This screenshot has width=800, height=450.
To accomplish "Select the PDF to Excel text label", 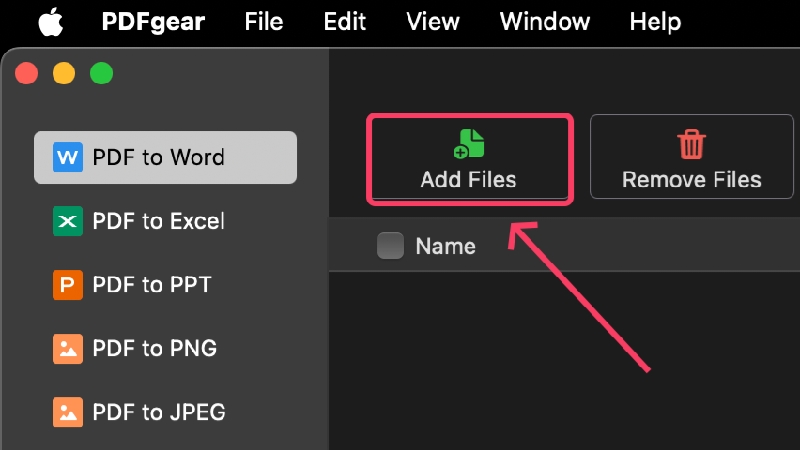I will (158, 221).
